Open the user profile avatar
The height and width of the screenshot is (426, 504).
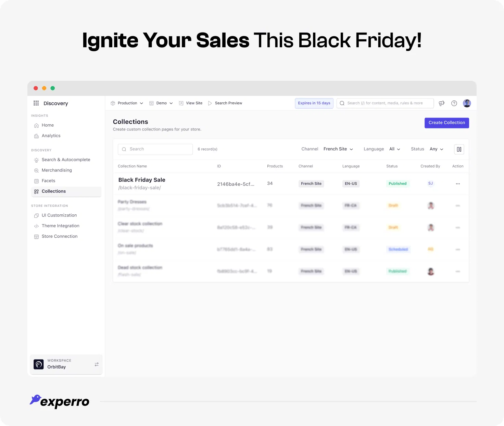click(x=467, y=103)
